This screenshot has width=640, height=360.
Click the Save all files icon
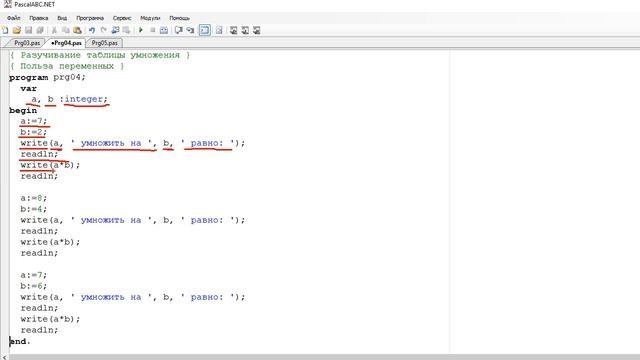coord(40,30)
